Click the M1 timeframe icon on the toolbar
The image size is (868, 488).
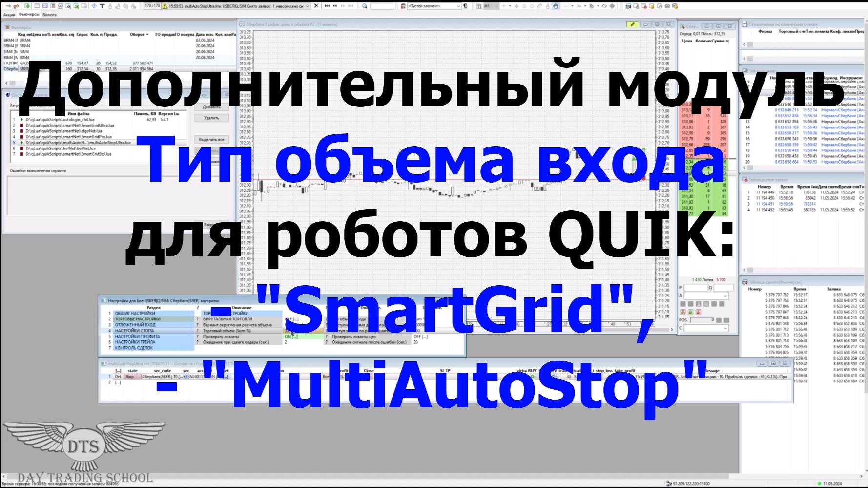(x=487, y=6)
